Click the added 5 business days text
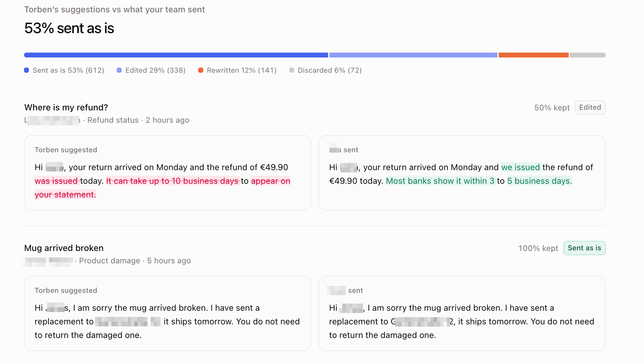 pos(540,181)
